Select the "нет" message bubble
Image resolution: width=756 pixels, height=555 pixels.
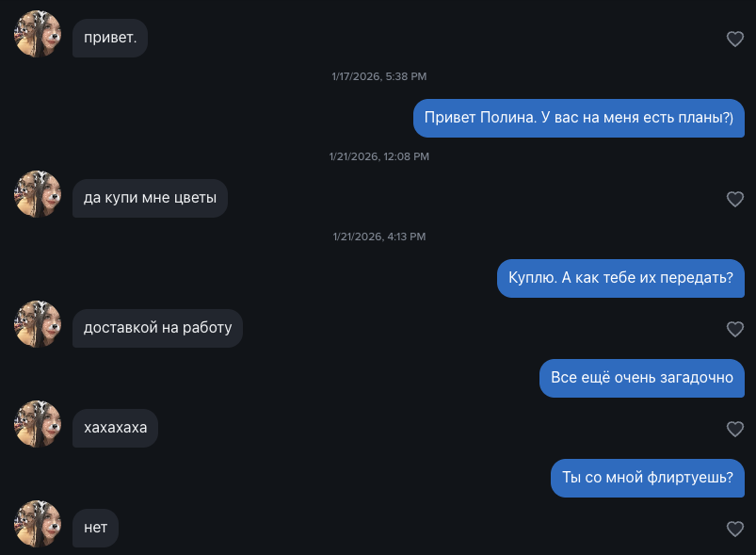click(x=96, y=528)
